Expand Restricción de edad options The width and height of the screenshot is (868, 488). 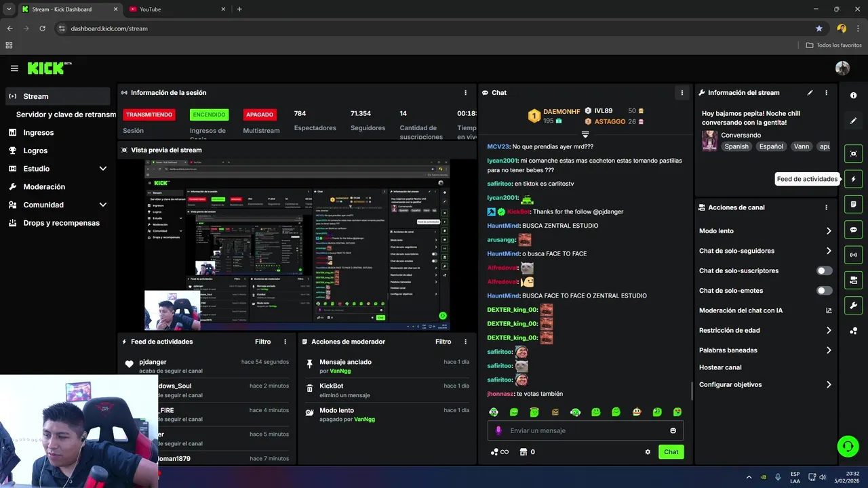click(x=829, y=331)
